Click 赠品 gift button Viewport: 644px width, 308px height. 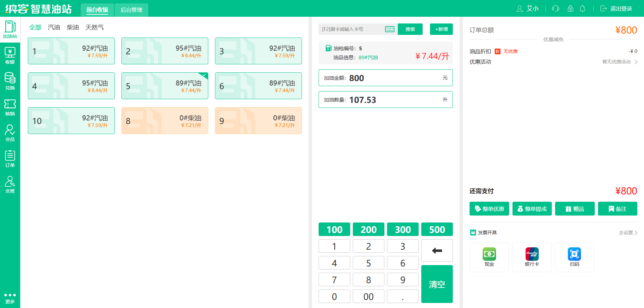click(575, 209)
